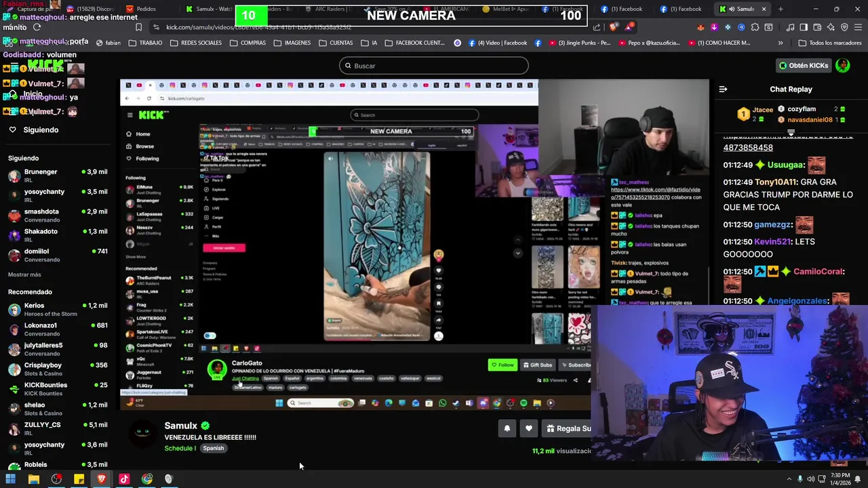Open the TRABAJO bookmarks folder
Screen dimensions: 868x488
(144, 43)
